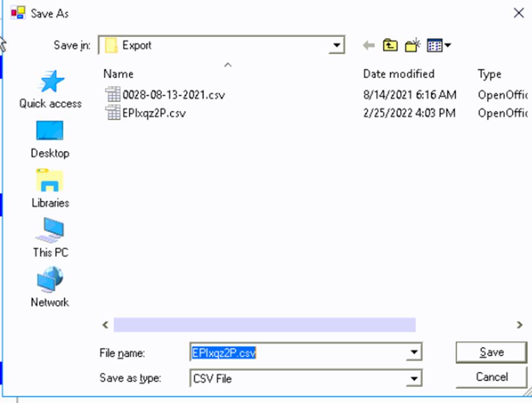Select file name 0028-08-13-2021.csv
Screen dimensions: 532x403
[174, 95]
